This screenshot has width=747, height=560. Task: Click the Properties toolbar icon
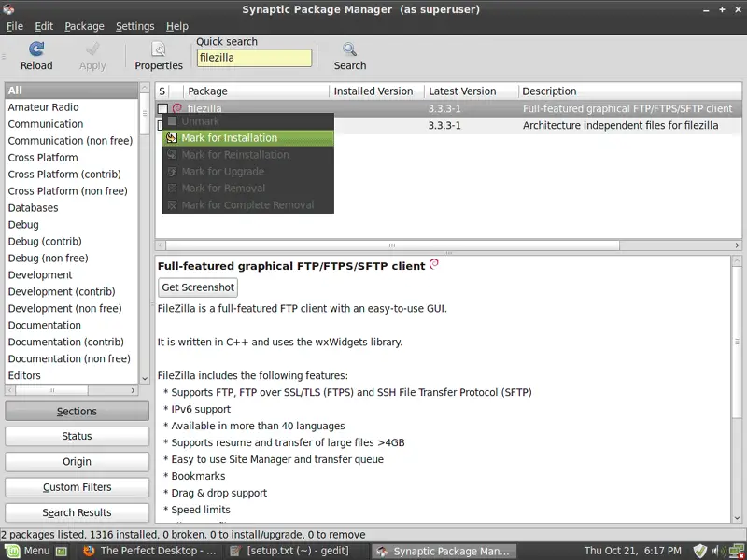pyautogui.click(x=159, y=49)
